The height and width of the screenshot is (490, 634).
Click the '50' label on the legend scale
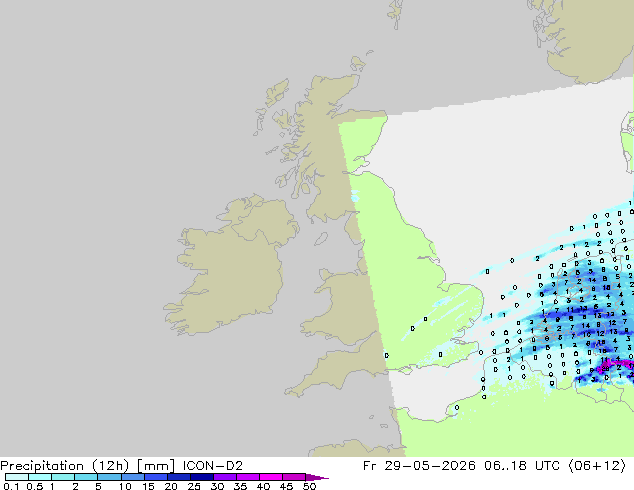(309, 486)
